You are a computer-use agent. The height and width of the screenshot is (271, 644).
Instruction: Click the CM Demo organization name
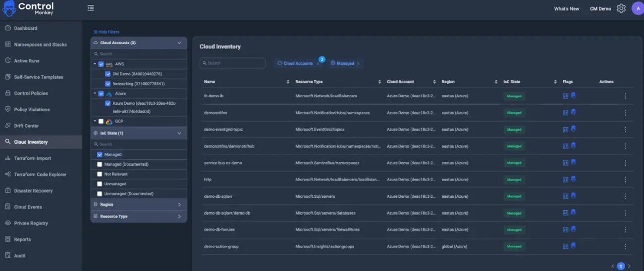point(600,9)
